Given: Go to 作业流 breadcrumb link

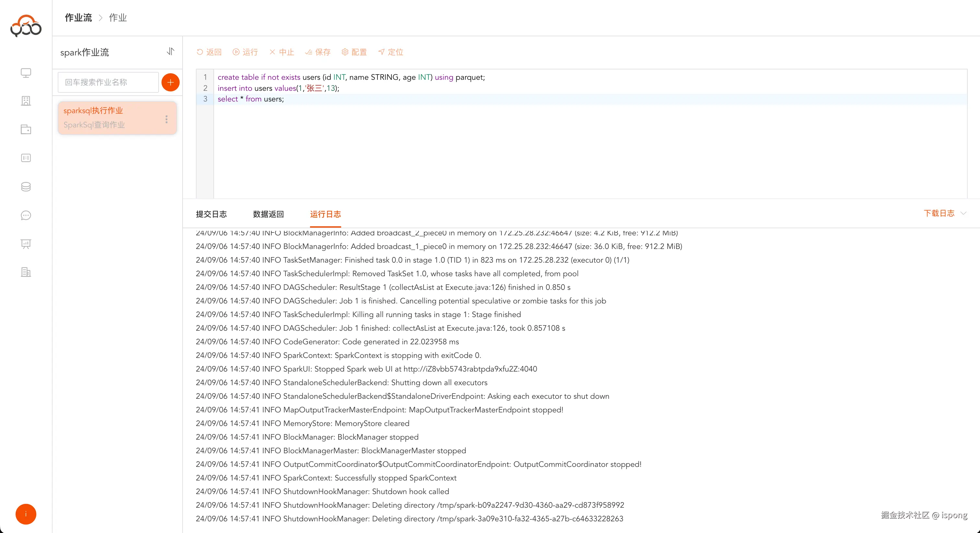Looking at the screenshot, I should 78,18.
